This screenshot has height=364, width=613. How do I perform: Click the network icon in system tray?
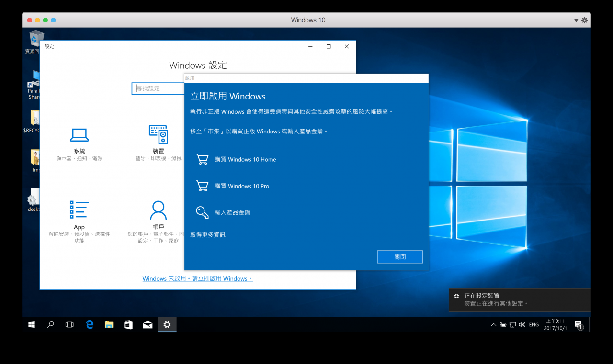[x=512, y=325]
